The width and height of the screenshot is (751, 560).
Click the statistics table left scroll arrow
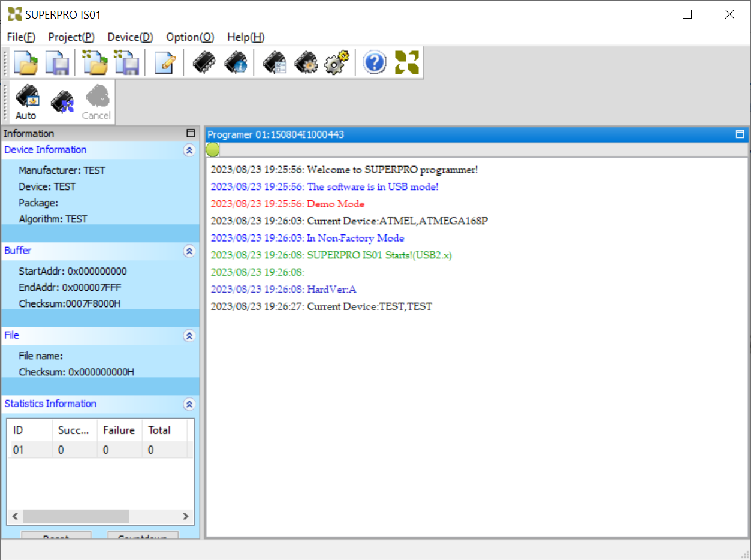[16, 516]
